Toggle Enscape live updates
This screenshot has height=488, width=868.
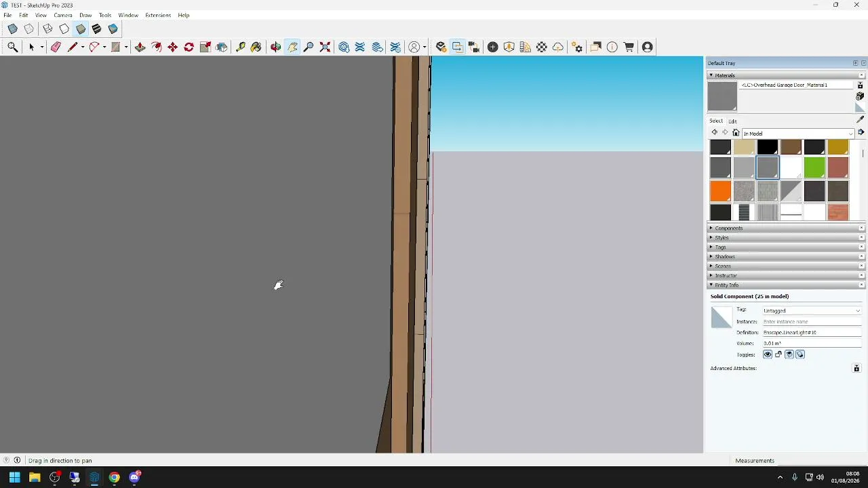click(458, 47)
